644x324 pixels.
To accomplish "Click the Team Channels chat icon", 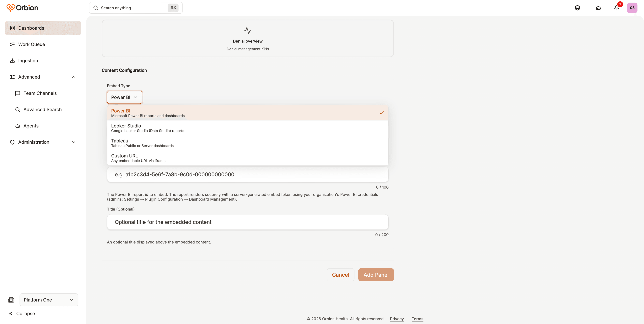I will (x=17, y=93).
